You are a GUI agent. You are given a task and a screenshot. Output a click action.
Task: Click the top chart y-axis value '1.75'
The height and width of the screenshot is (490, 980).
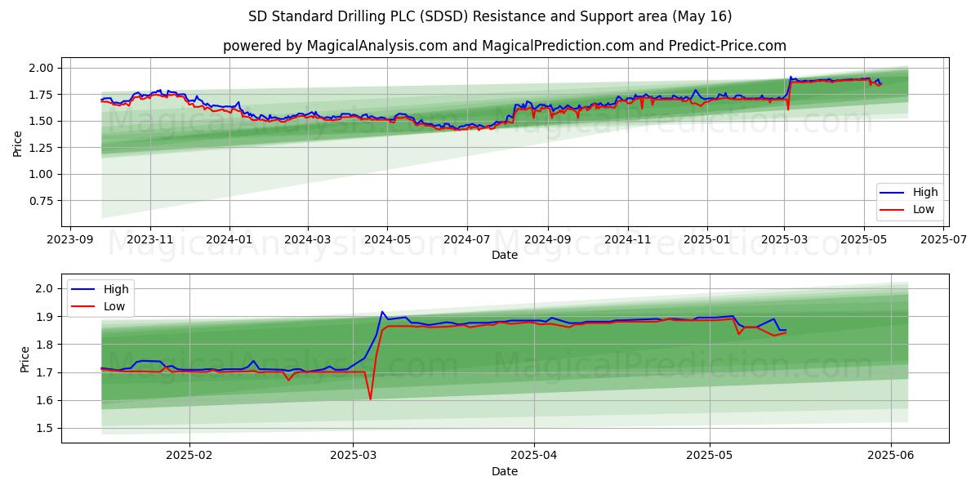42,95
